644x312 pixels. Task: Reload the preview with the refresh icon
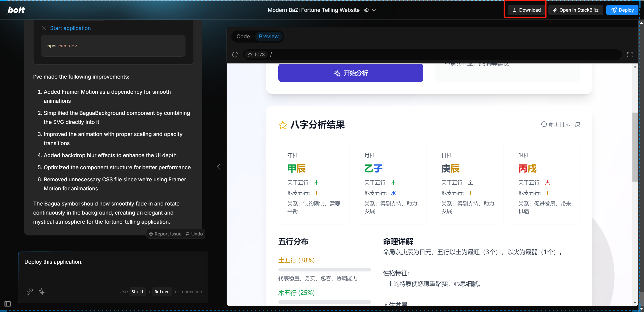tap(235, 54)
